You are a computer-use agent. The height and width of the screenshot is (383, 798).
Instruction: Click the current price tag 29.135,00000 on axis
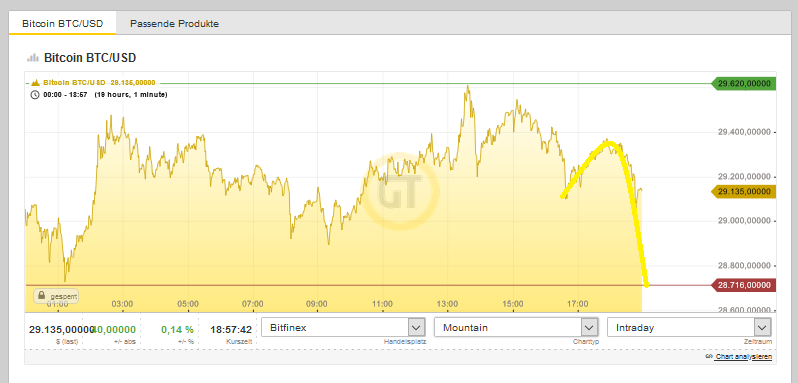743,192
